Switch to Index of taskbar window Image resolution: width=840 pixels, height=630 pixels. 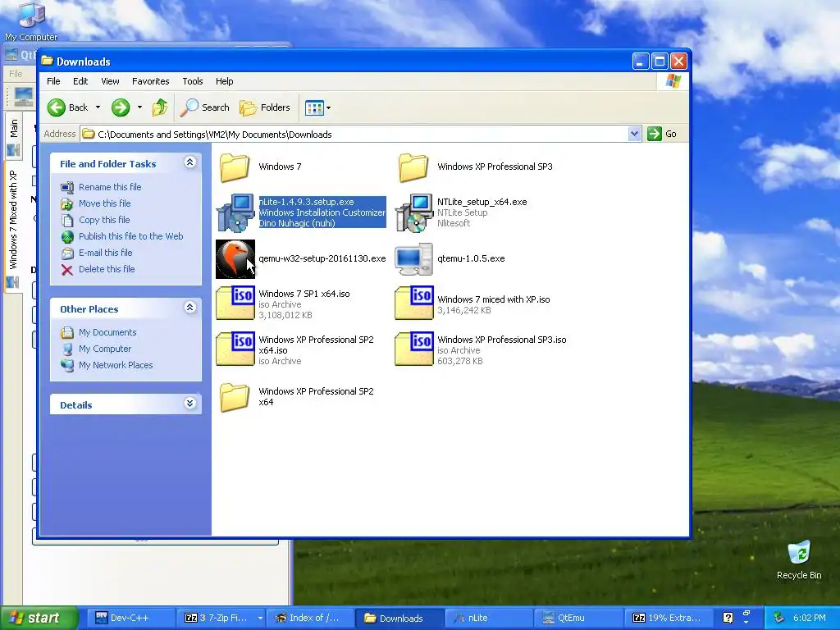(309, 619)
